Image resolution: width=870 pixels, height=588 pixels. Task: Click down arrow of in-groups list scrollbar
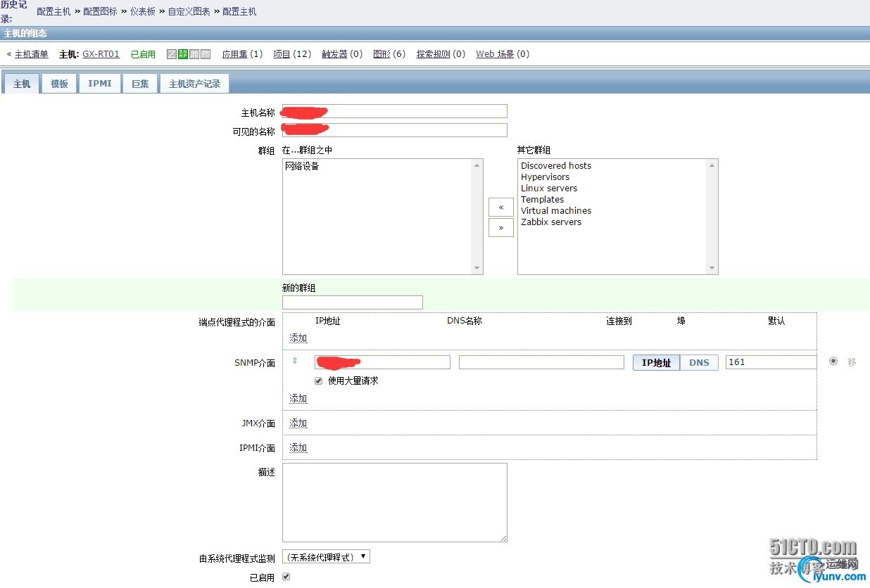pyautogui.click(x=477, y=269)
